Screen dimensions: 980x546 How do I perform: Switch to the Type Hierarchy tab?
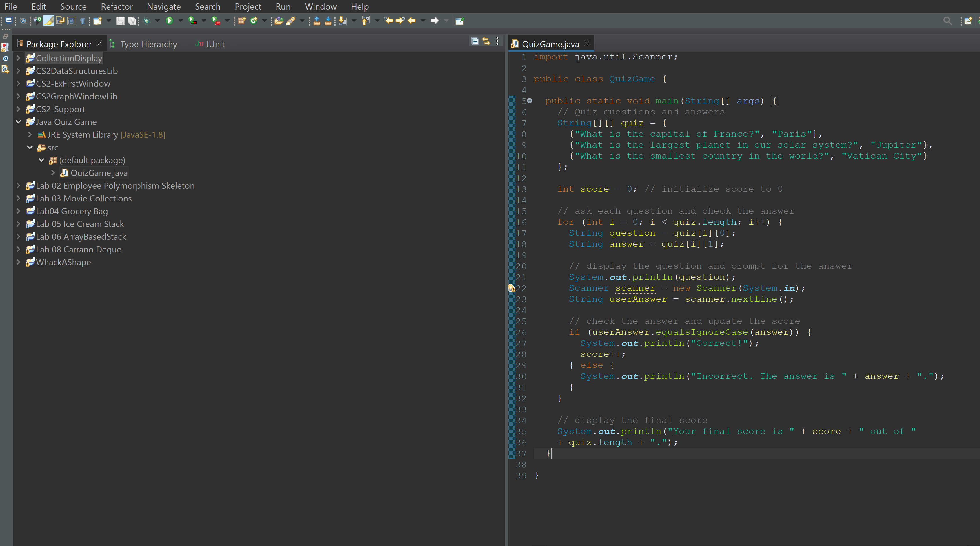tap(148, 44)
